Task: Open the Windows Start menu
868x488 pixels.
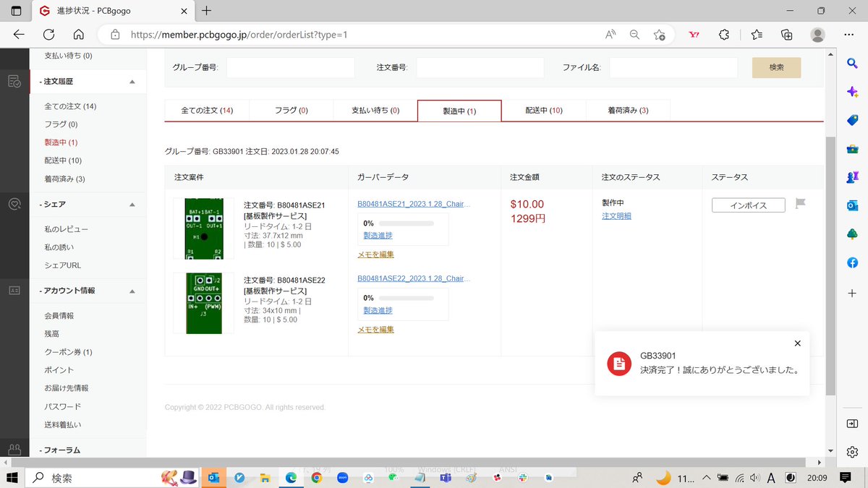Action: pos(12,478)
